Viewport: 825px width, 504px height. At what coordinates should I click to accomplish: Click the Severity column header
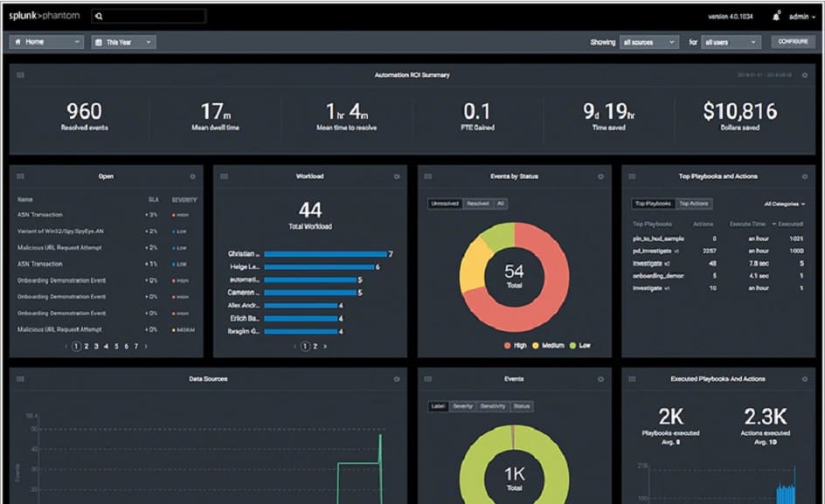pyautogui.click(x=184, y=200)
